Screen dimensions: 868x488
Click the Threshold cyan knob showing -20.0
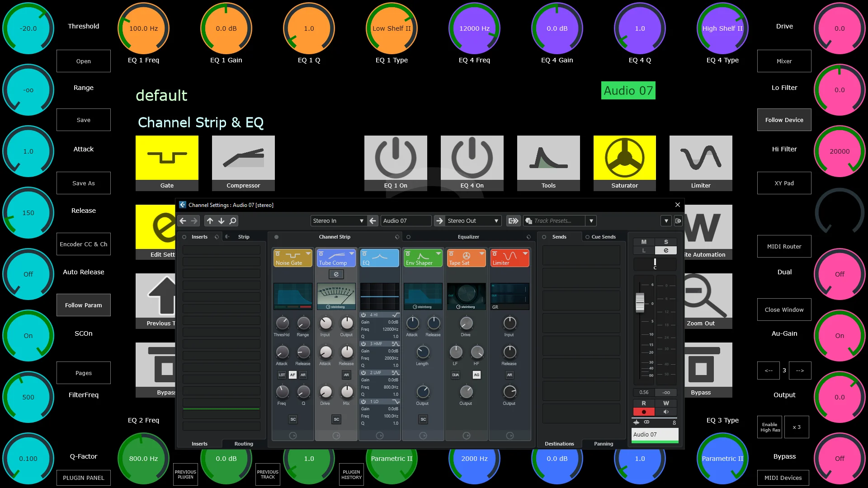pyautogui.click(x=28, y=28)
